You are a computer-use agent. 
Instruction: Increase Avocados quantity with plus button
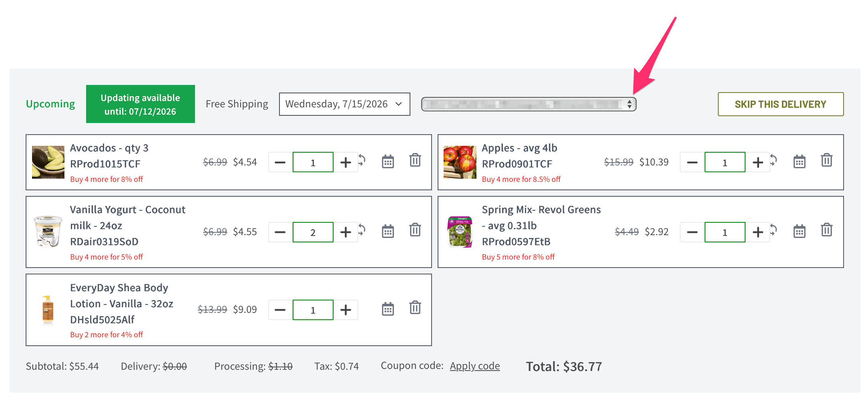point(346,162)
